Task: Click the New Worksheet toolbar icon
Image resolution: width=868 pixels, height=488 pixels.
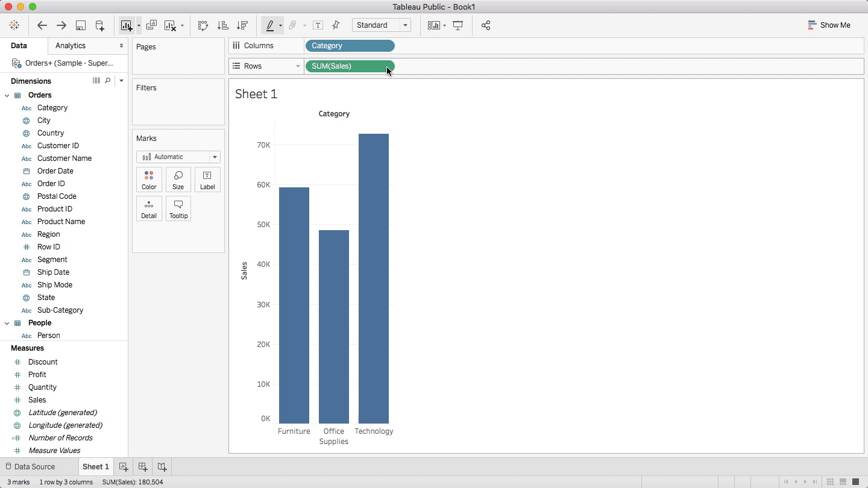Action: click(x=127, y=25)
